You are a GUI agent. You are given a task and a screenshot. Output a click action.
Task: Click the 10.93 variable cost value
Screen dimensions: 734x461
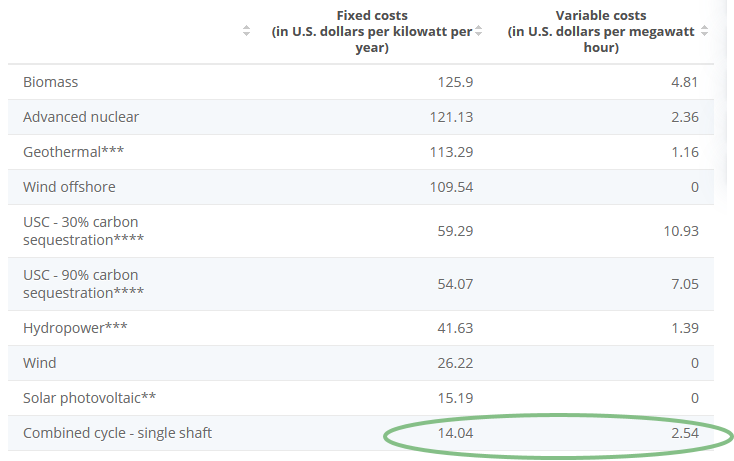click(680, 231)
